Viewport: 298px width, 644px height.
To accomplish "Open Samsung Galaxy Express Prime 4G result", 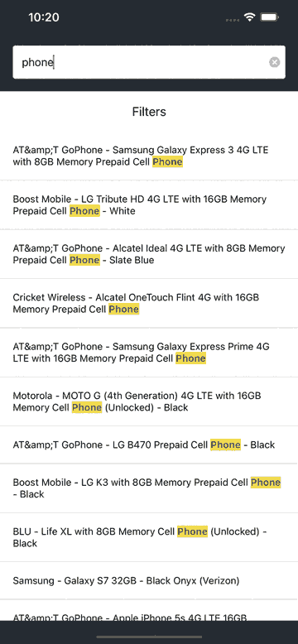I will 149,353.
